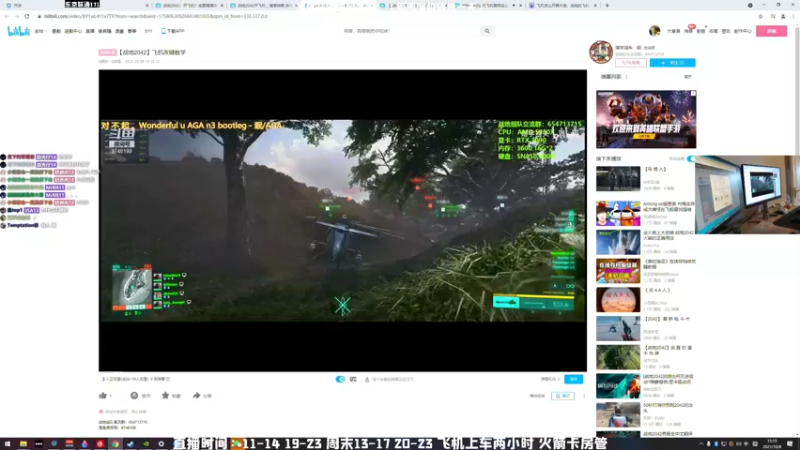Open danmaku settings icon beside the toggle
Image resolution: width=800 pixels, height=450 pixels.
pos(353,379)
